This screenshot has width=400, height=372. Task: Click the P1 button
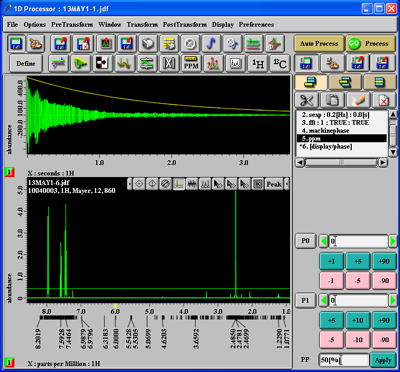(305, 300)
